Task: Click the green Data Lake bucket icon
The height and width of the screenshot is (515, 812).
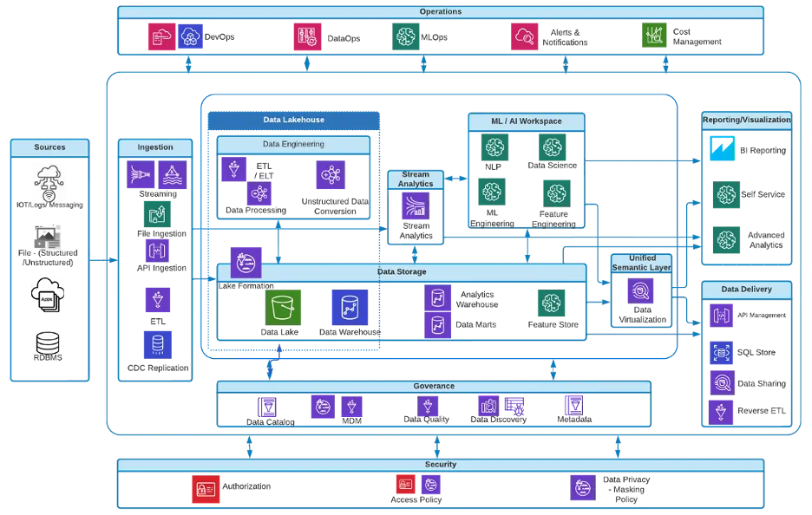Action: (x=283, y=308)
